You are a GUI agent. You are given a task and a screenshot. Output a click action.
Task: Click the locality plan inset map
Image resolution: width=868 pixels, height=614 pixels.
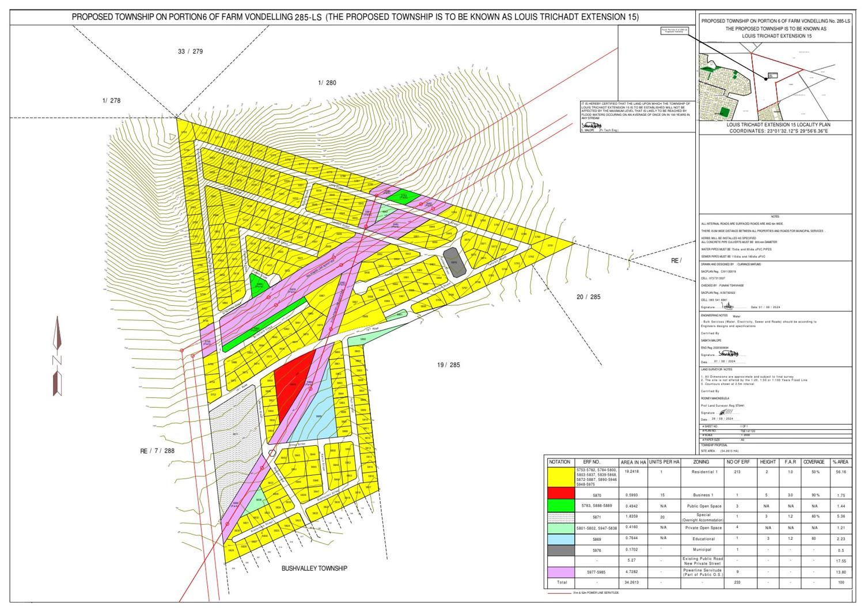coord(774,86)
